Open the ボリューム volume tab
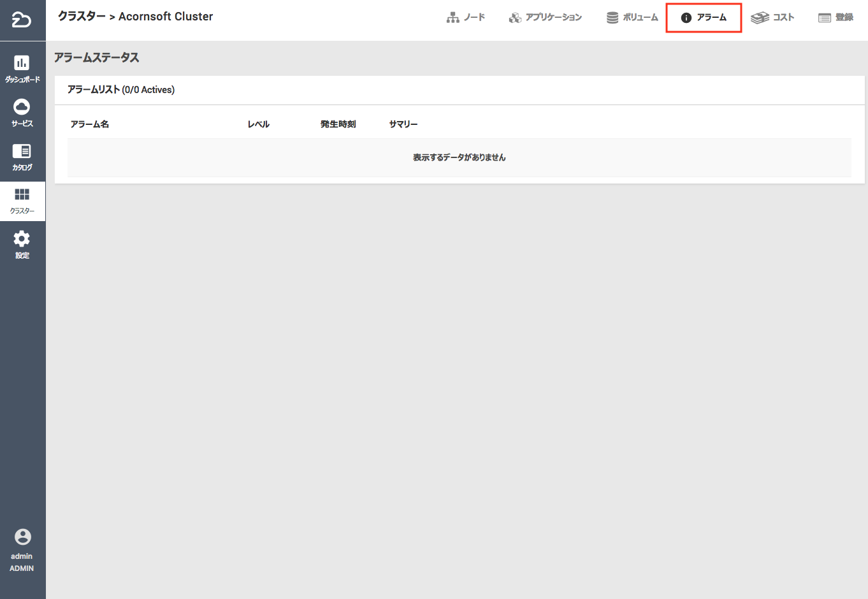Image resolution: width=868 pixels, height=599 pixels. coord(632,18)
